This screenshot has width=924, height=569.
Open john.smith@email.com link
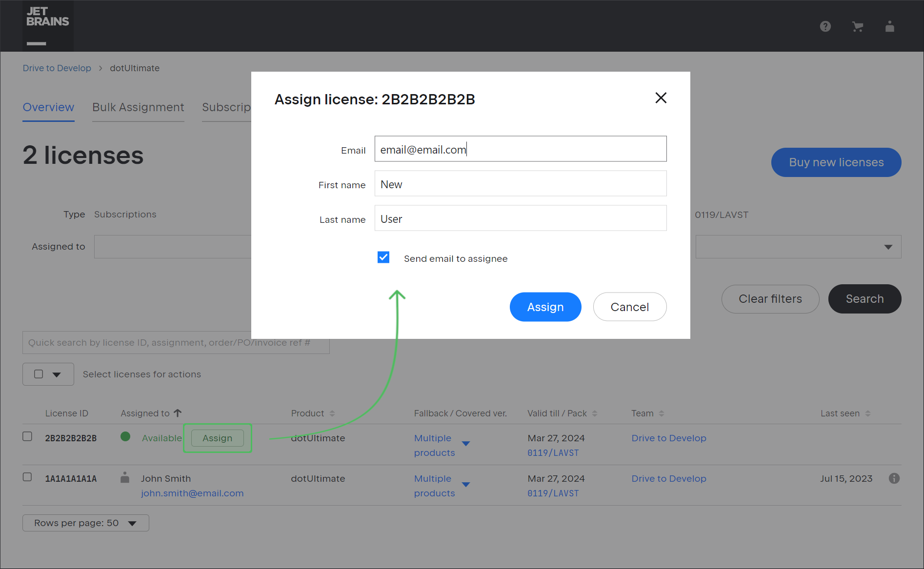coord(192,493)
